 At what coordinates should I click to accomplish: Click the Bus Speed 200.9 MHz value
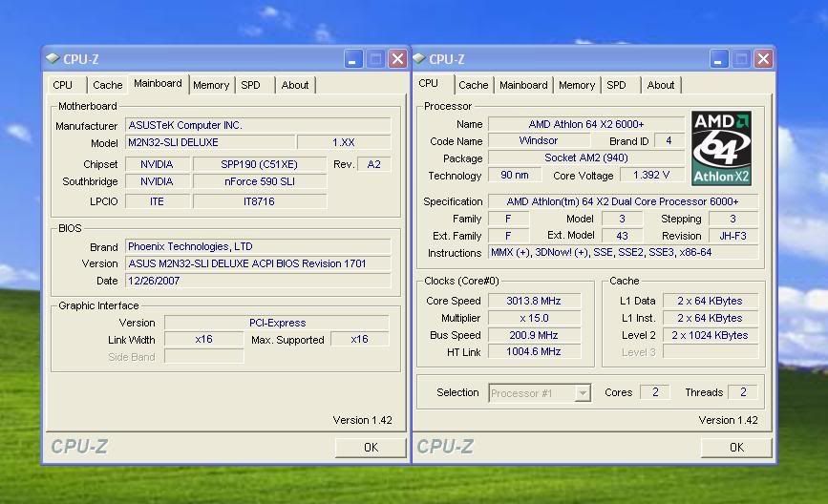[534, 335]
